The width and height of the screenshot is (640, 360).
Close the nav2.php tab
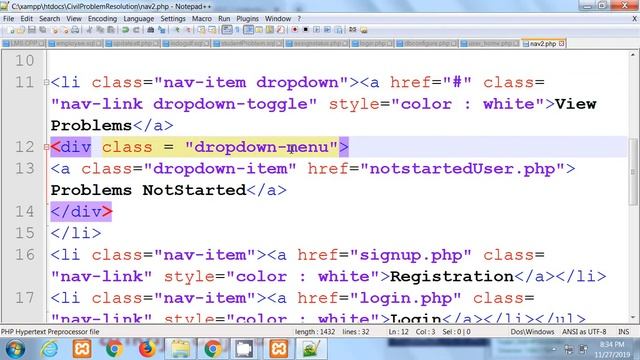(x=562, y=43)
